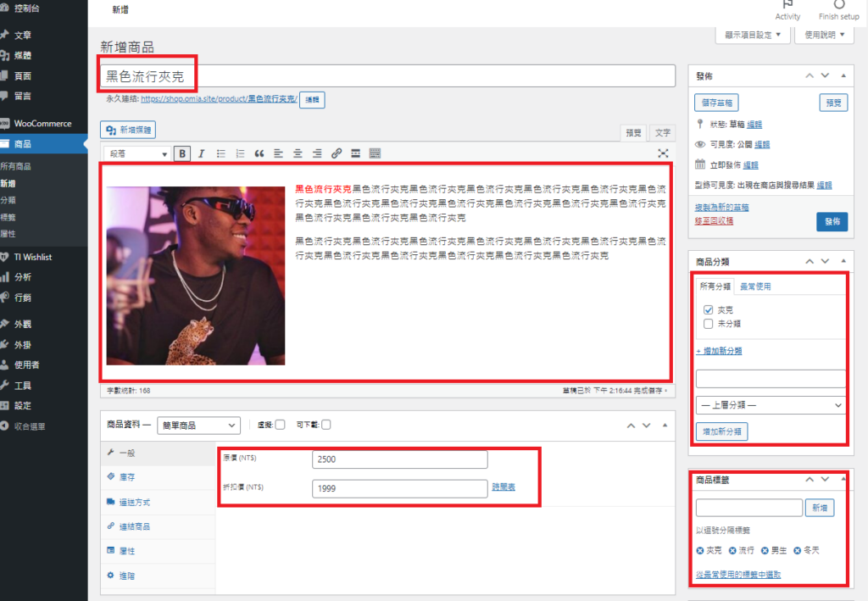Create a bulleted list from toolbar
This screenshot has height=601, width=868.
220,153
